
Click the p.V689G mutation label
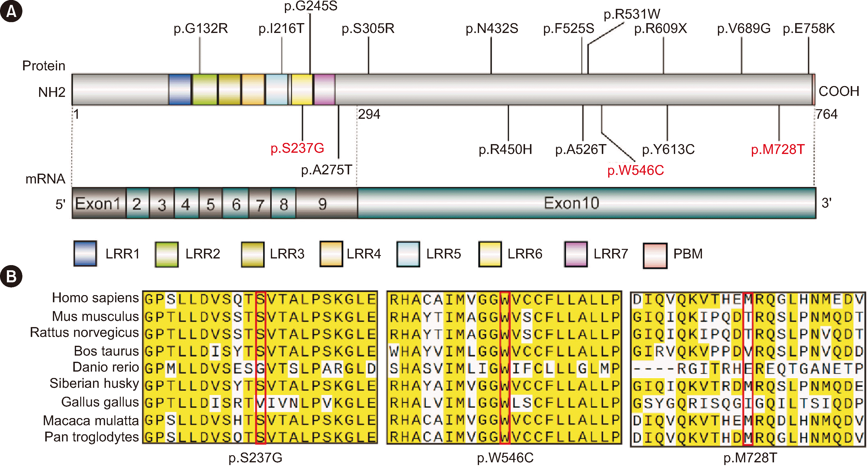744,29
